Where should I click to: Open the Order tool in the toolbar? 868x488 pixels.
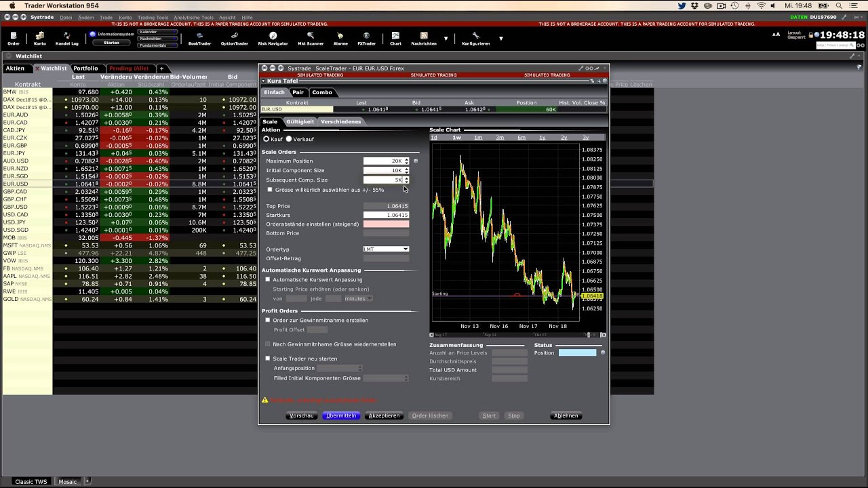pos(14,38)
